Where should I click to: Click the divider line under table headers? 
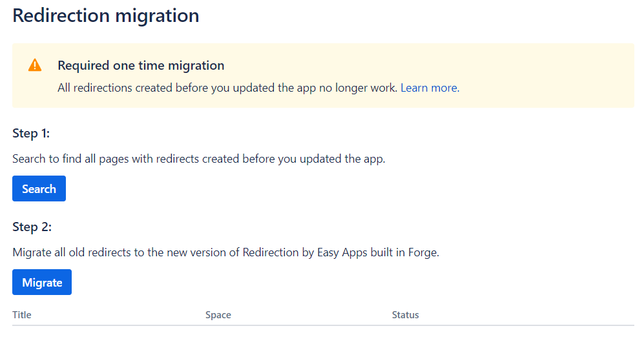(323, 325)
